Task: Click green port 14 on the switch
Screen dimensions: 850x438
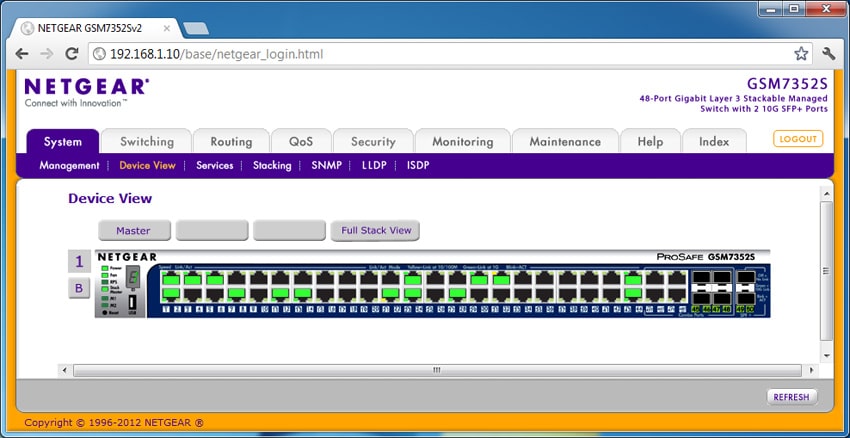Action: pos(304,294)
